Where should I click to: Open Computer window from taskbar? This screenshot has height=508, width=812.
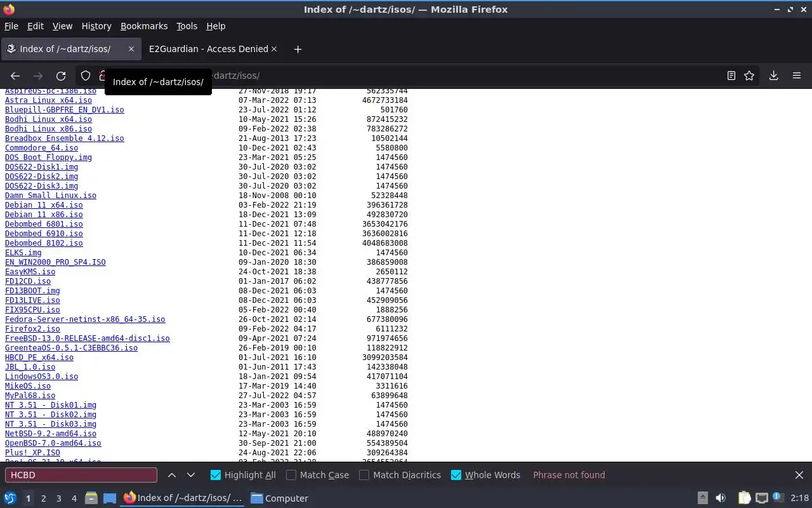[x=279, y=498]
